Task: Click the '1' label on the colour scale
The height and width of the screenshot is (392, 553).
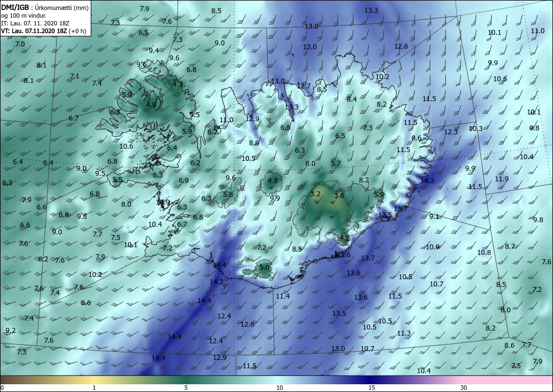Action: click(x=94, y=388)
